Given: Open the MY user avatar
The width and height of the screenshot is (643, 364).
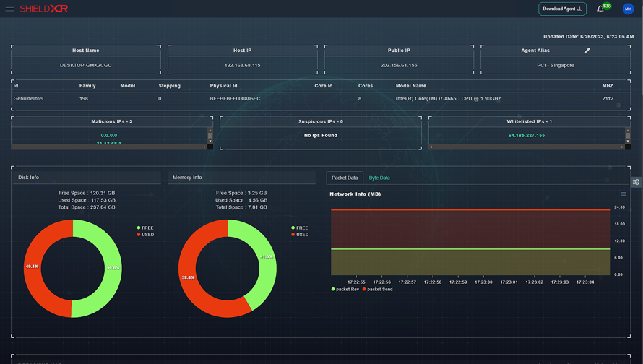Looking at the screenshot, I should coord(628,9).
